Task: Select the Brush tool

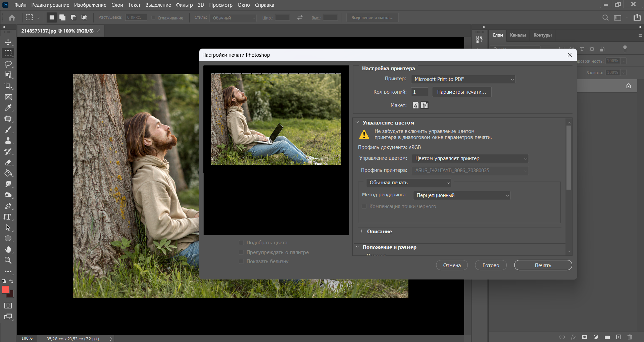Action: (8, 130)
